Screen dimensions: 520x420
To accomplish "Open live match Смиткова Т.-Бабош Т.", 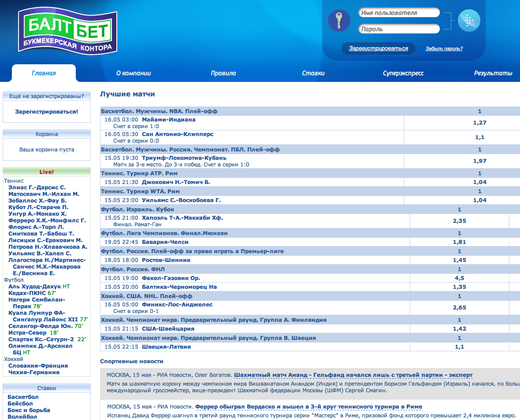I will point(41,234).
